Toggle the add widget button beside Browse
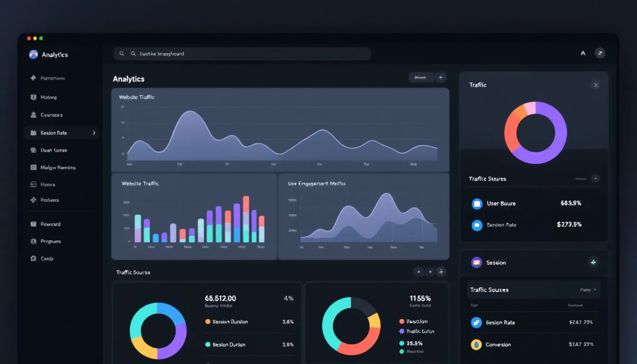The image size is (637, 364). tap(441, 77)
